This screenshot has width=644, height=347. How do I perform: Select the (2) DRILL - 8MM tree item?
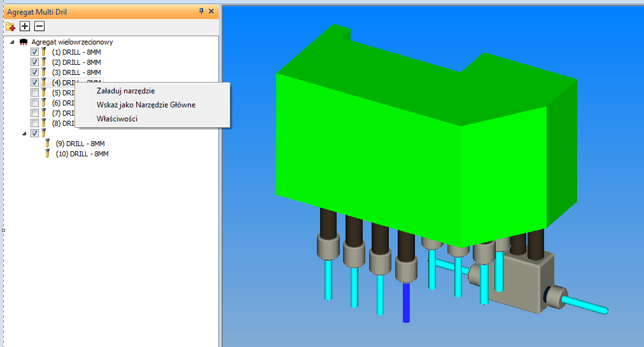[x=76, y=62]
